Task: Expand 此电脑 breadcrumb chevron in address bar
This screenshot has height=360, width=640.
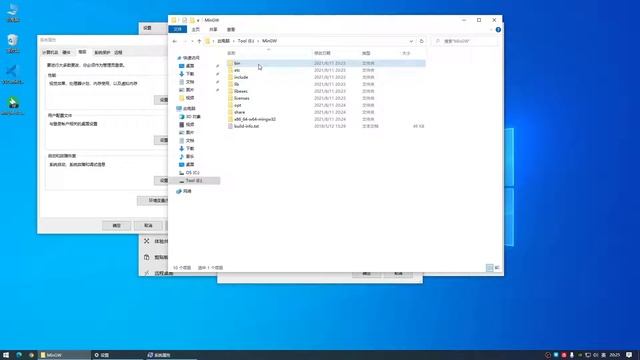Action: point(234,41)
